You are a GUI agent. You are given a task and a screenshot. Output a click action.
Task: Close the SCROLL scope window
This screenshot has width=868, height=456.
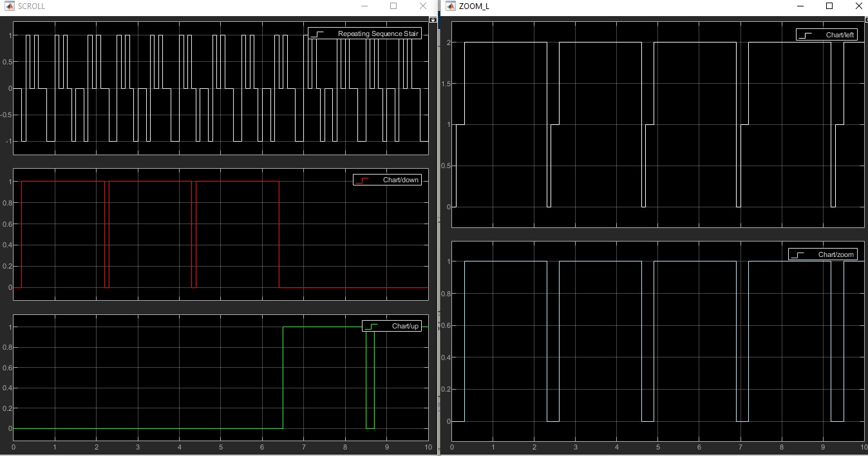click(x=423, y=6)
